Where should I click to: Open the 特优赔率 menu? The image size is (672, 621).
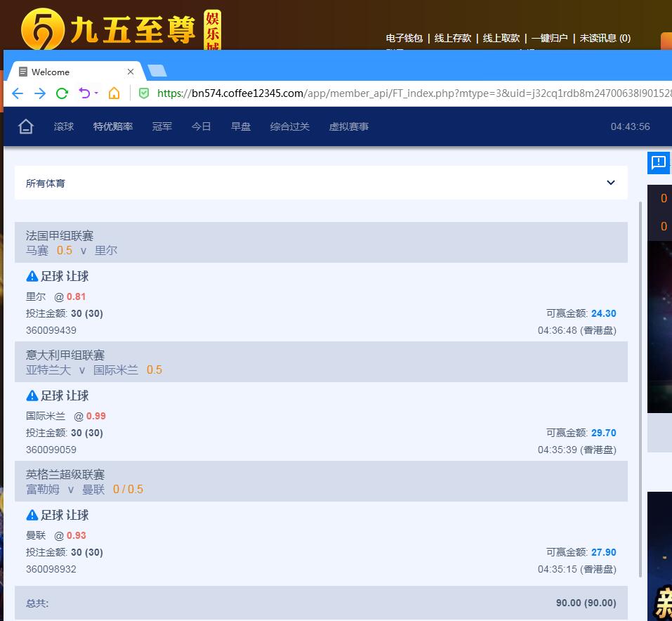pos(113,126)
